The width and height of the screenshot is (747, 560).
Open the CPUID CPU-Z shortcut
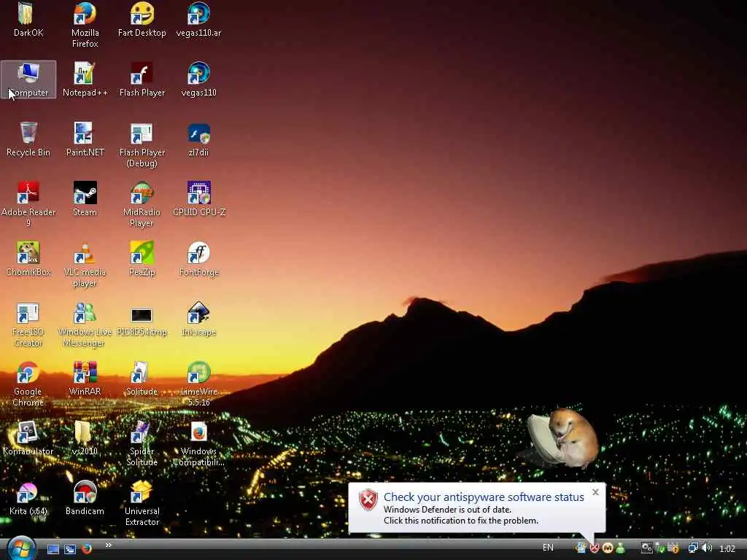tap(198, 199)
